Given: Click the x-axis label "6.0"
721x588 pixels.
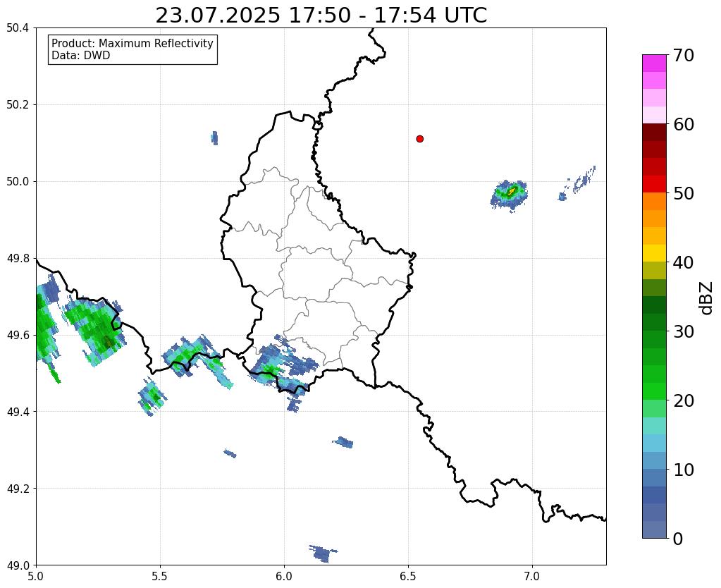Looking at the screenshot, I should pos(284,576).
